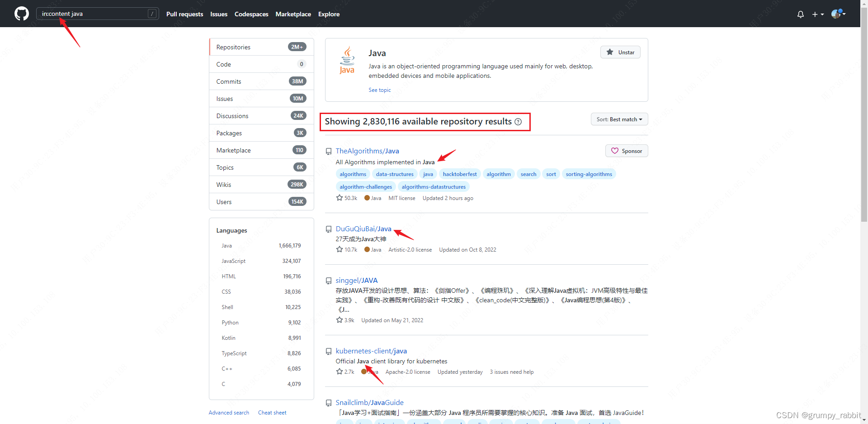The height and width of the screenshot is (424, 868).
Task: Open kubernetes-client/java repository
Action: (371, 351)
